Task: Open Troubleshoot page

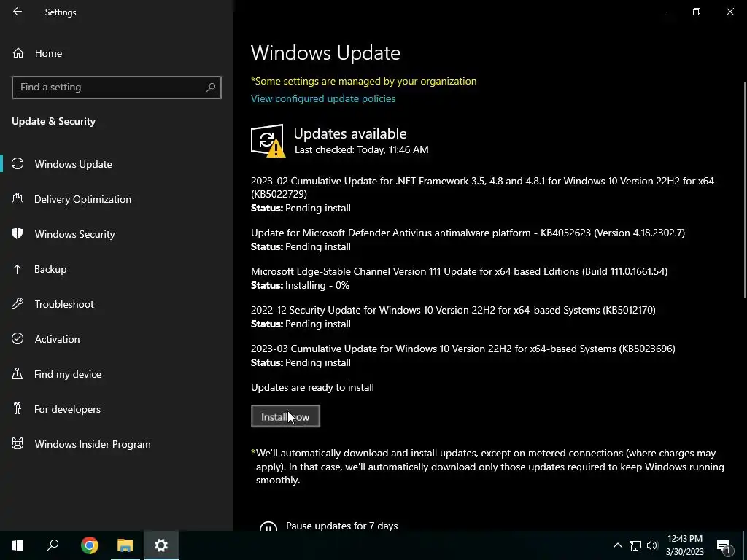Action: [x=64, y=304]
